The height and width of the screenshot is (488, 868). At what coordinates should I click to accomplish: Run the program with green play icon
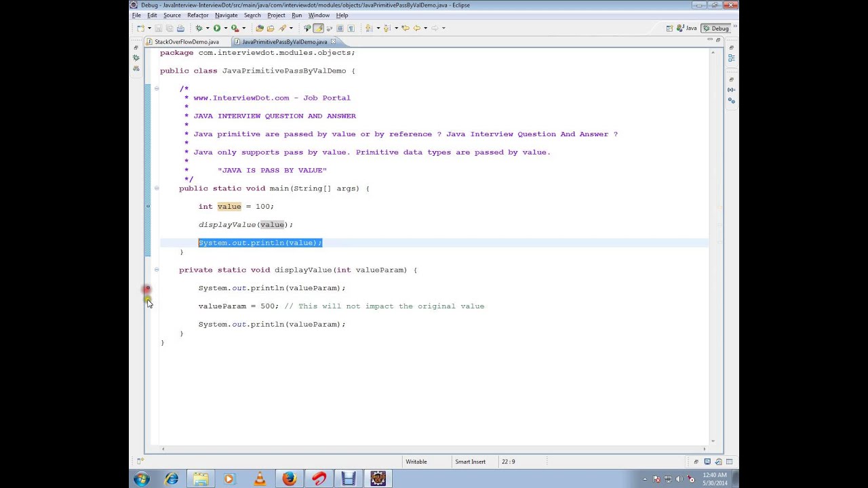(217, 28)
